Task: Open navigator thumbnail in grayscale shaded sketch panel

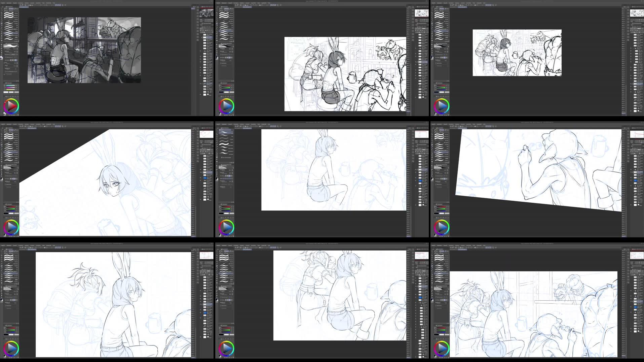Action: [206, 13]
